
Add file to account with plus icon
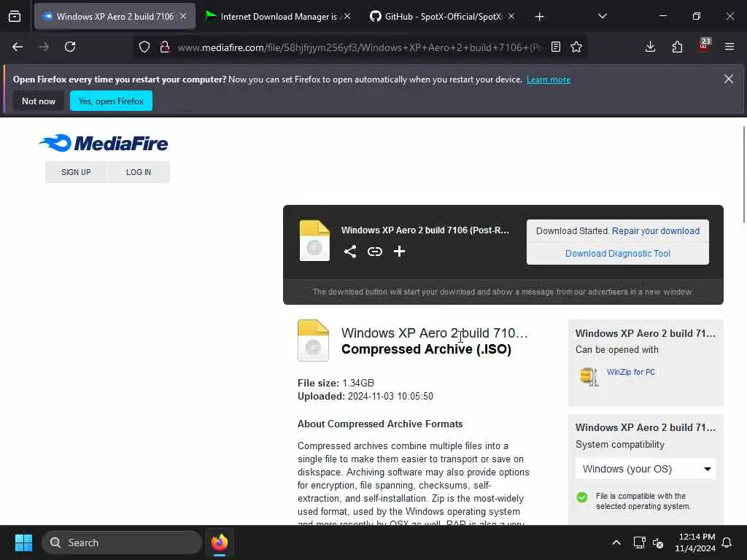399,252
